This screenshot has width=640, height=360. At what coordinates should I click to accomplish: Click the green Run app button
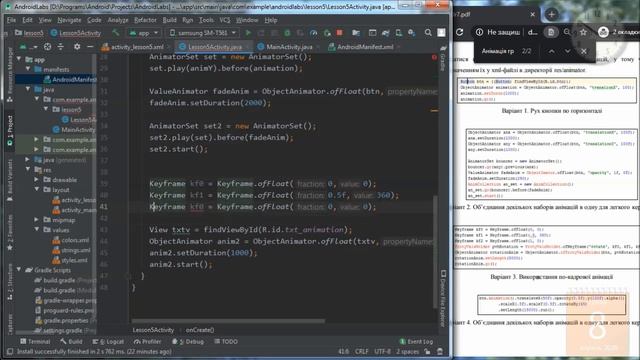(248, 33)
